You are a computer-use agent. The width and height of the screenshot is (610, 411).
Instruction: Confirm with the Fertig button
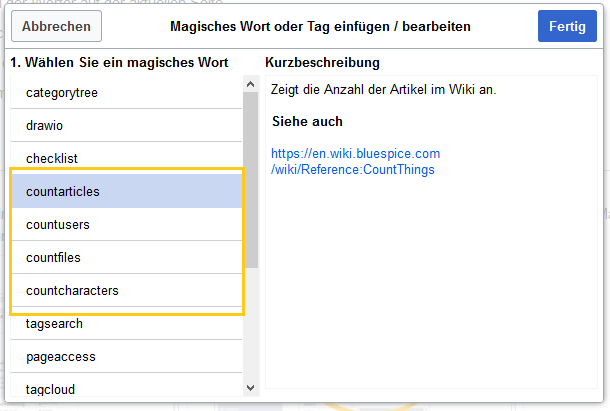tap(567, 26)
